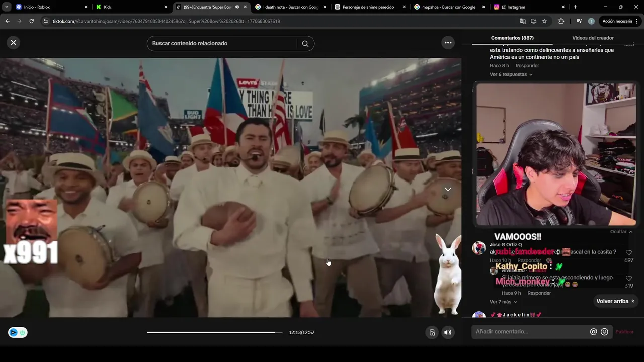
Task: Open the three-dots more options menu
Action: pos(448,43)
